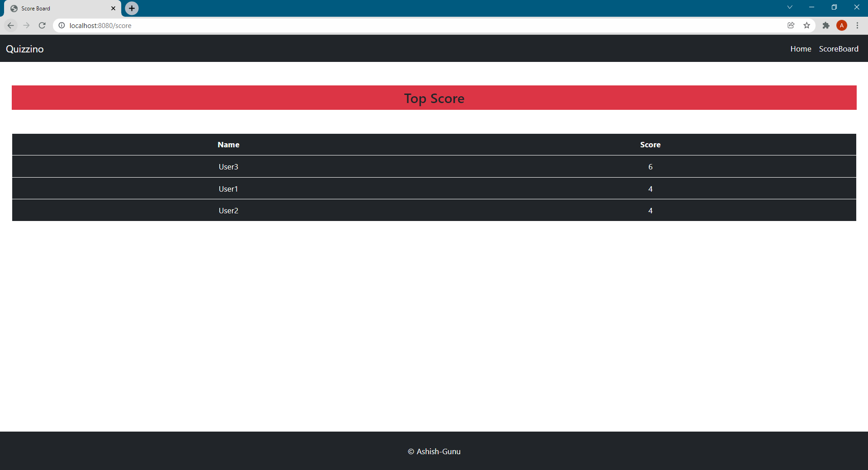Select the Score Board tab
Viewport: 868px width, 470px height.
click(x=54, y=8)
